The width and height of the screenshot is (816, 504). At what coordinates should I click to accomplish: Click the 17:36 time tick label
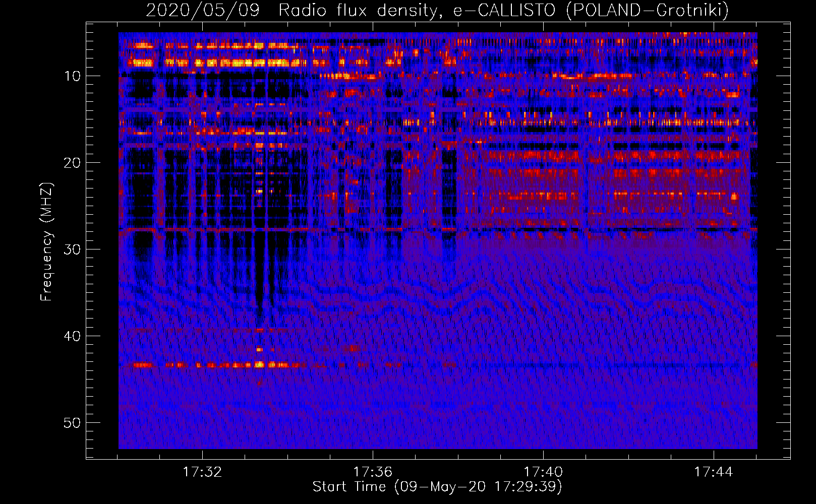pyautogui.click(x=373, y=472)
